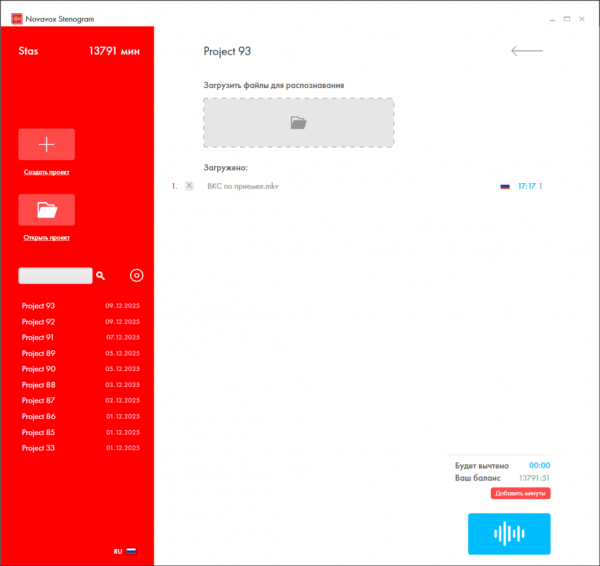Open the round settings icon beside search
Image resolution: width=600 pixels, height=566 pixels.
(137, 275)
